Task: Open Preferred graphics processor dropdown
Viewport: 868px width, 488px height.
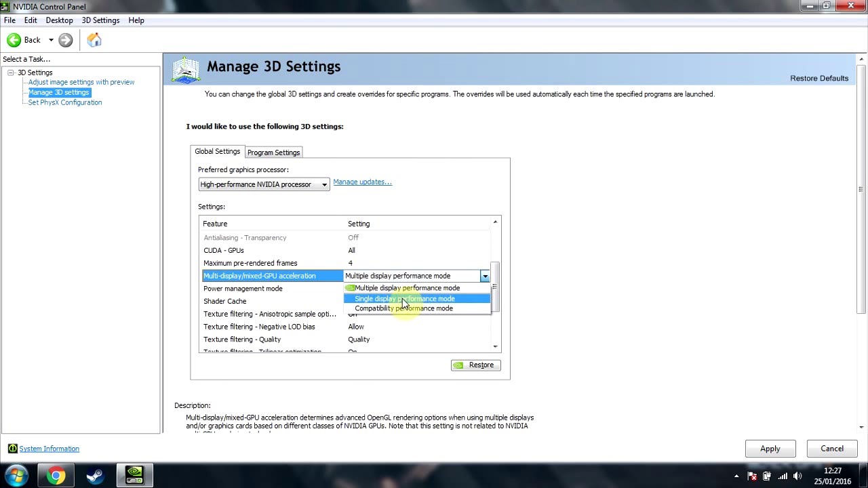Action: pos(264,184)
